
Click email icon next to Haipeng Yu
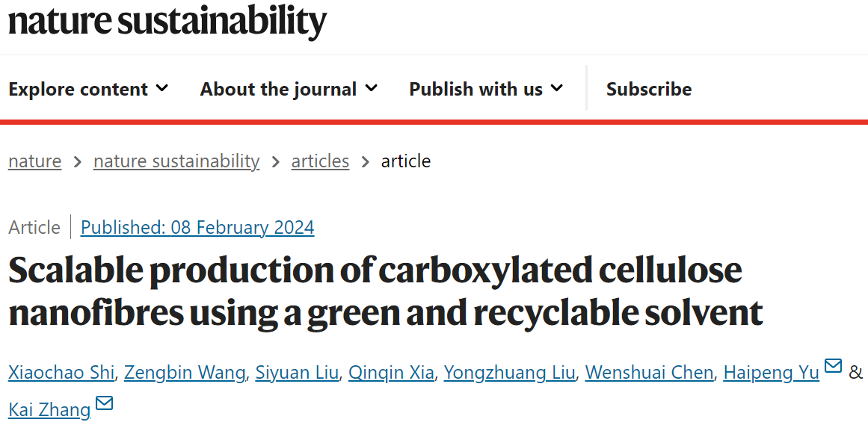pos(833,366)
